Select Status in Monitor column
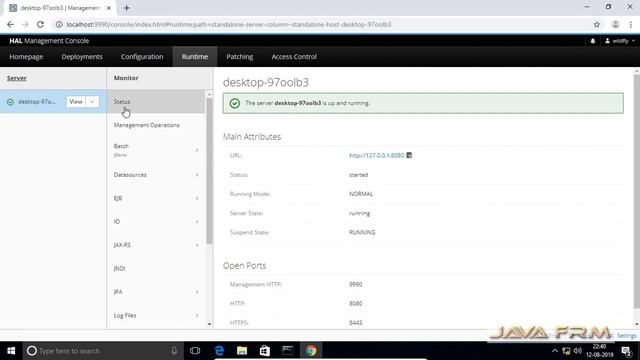The height and width of the screenshot is (360, 640). tap(156, 102)
